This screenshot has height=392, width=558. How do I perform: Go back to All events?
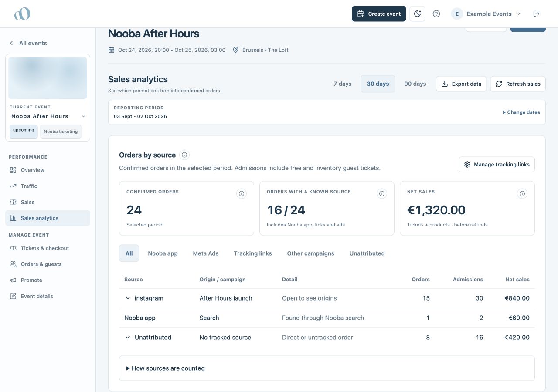click(28, 43)
